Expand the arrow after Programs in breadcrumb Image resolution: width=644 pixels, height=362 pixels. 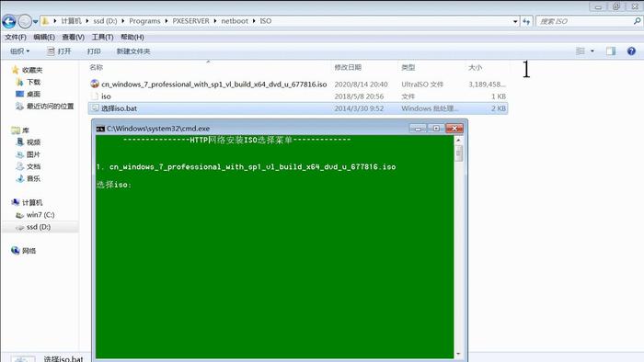pos(167,21)
